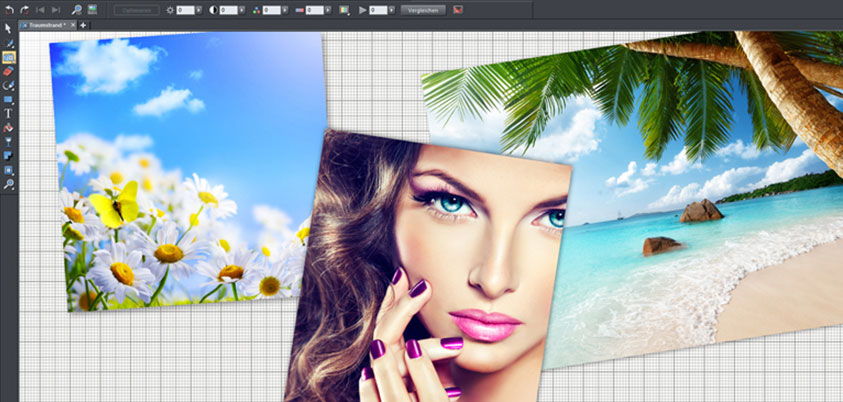Click the red icon right of Vergleichen

click(x=458, y=10)
